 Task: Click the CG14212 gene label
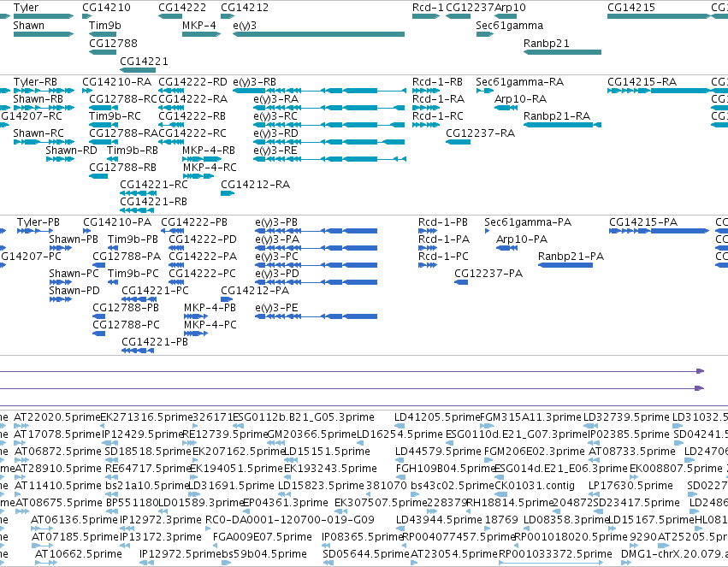coord(245,8)
